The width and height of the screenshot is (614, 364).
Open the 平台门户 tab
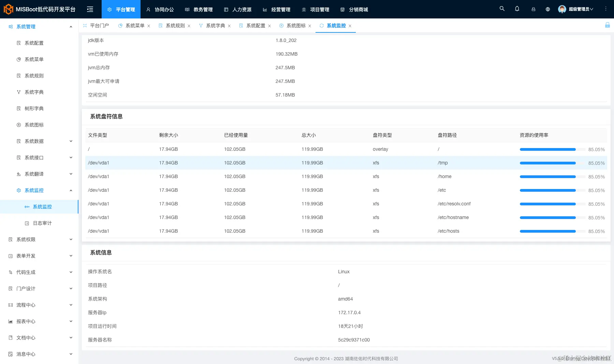click(96, 26)
